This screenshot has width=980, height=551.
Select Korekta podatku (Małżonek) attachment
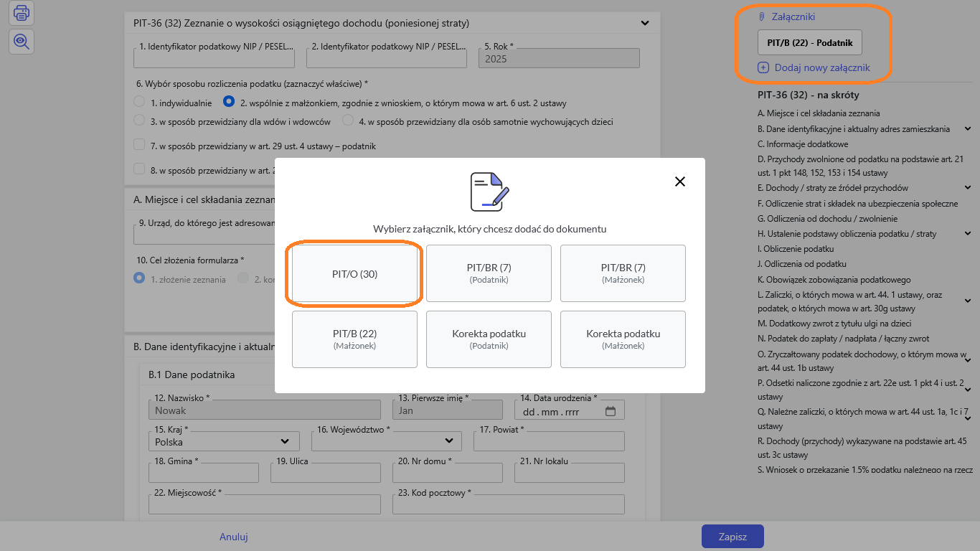coord(623,339)
